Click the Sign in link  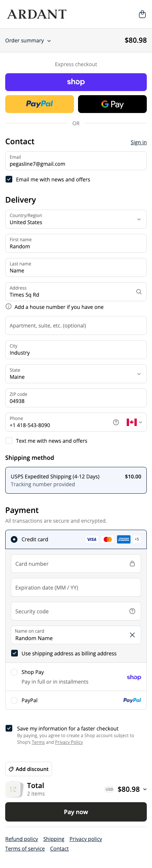click(139, 142)
